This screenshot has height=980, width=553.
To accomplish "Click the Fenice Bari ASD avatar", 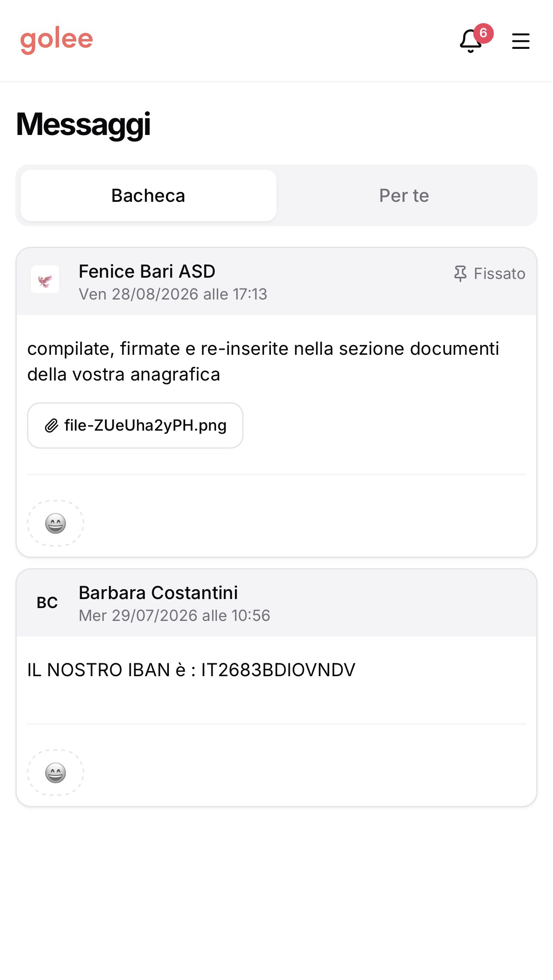I will (x=45, y=279).
